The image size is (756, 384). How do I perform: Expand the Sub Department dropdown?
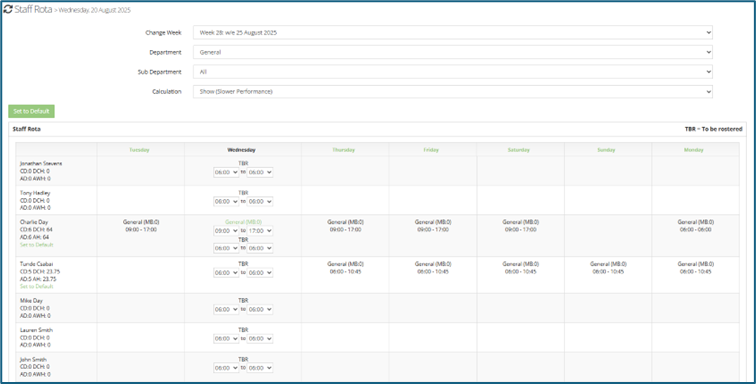(x=453, y=72)
